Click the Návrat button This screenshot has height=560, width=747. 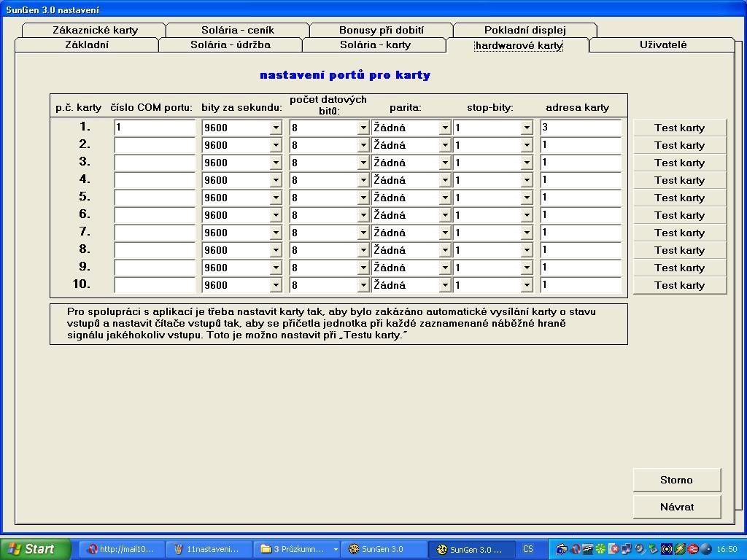point(676,507)
